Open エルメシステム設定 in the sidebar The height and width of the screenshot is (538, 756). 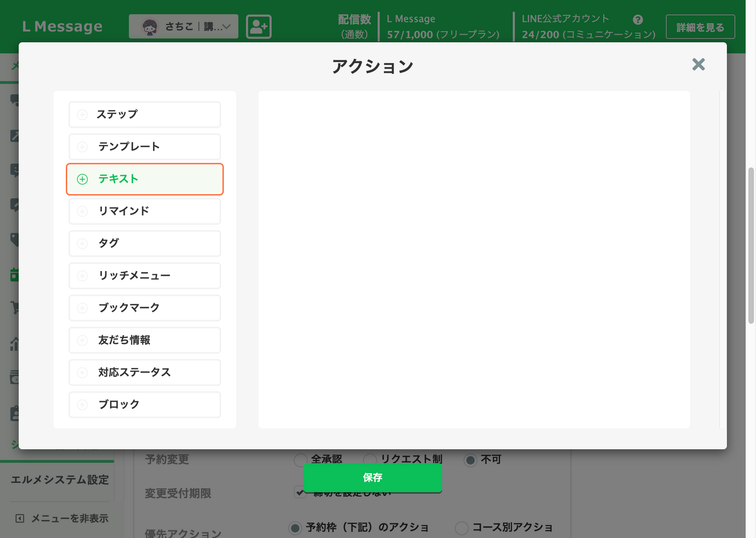pos(57,481)
